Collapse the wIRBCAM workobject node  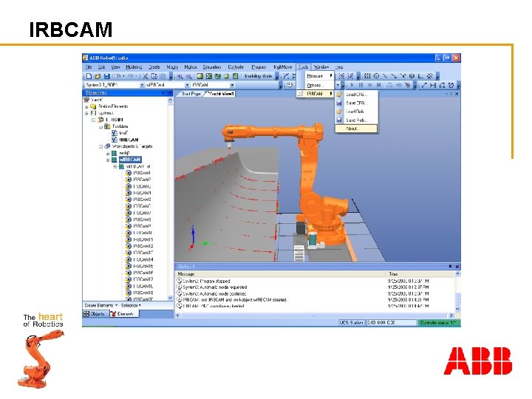click(x=108, y=160)
